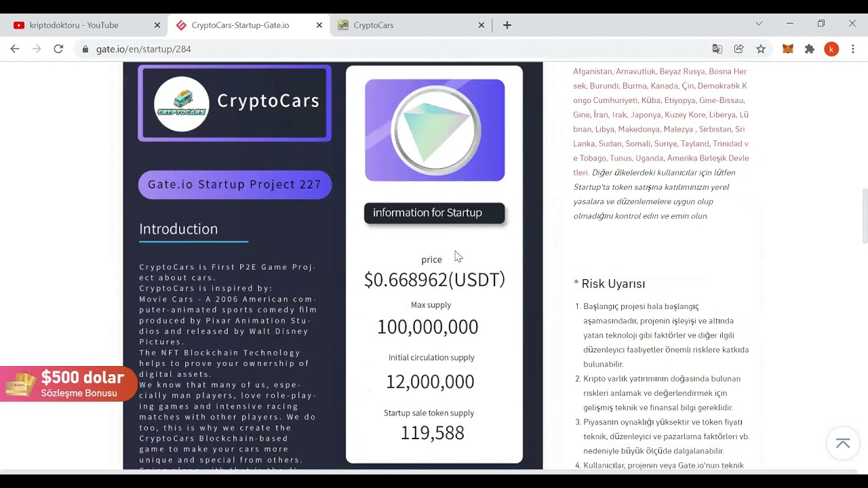This screenshot has height=488, width=868.
Task: Reload the gate.io page
Action: (58, 49)
